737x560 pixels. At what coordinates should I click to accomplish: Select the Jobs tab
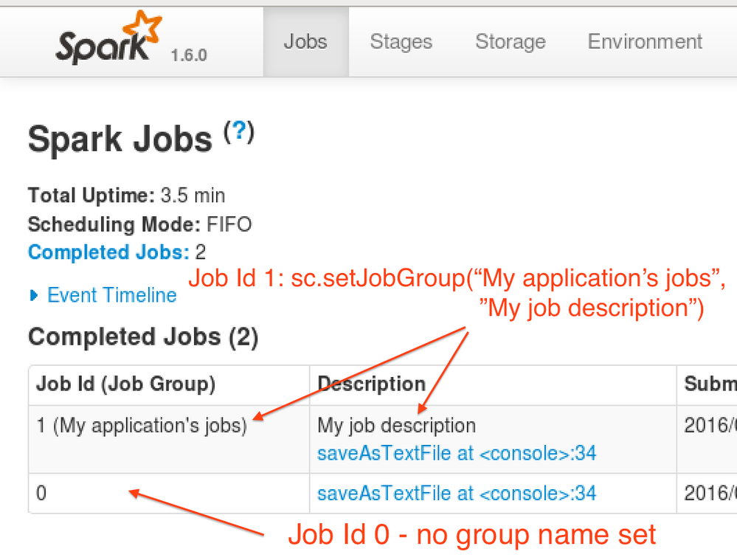pyautogui.click(x=305, y=42)
